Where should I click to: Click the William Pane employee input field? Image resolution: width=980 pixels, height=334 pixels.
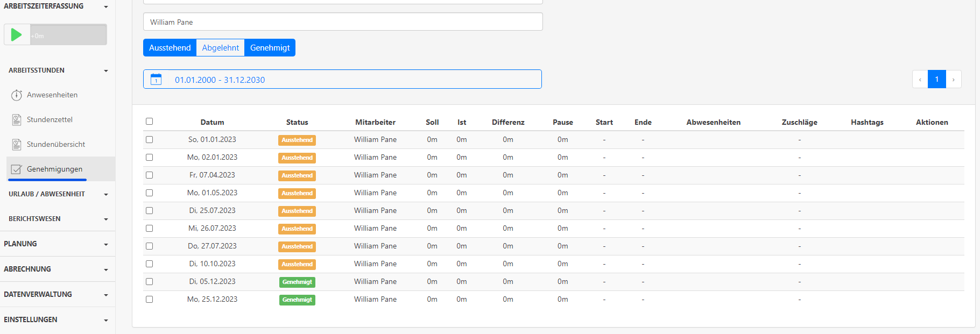pyautogui.click(x=343, y=22)
